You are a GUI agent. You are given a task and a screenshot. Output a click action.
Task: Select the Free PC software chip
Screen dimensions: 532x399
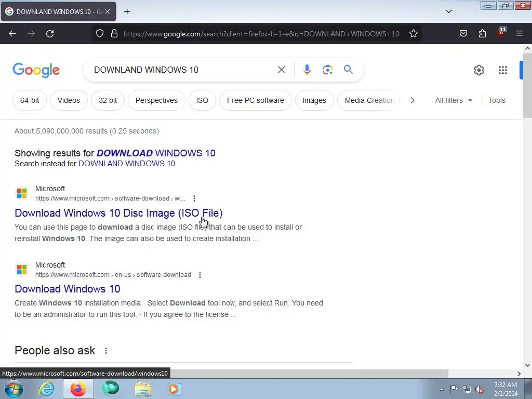coord(256,100)
